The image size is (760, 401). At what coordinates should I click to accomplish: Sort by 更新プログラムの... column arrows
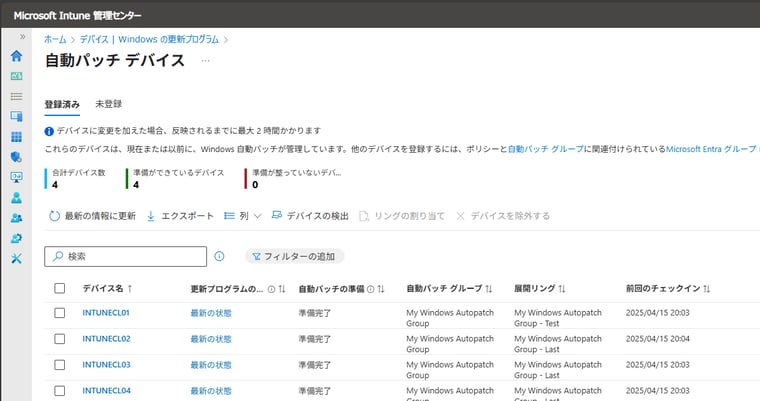click(282, 289)
